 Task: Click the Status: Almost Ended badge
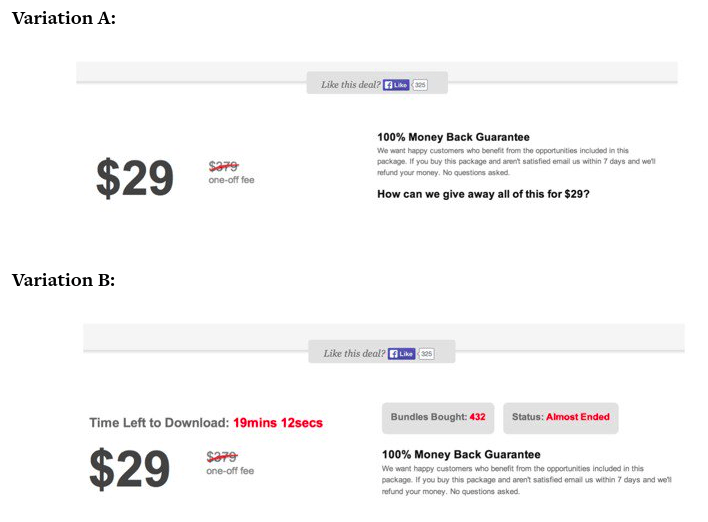tap(561, 418)
